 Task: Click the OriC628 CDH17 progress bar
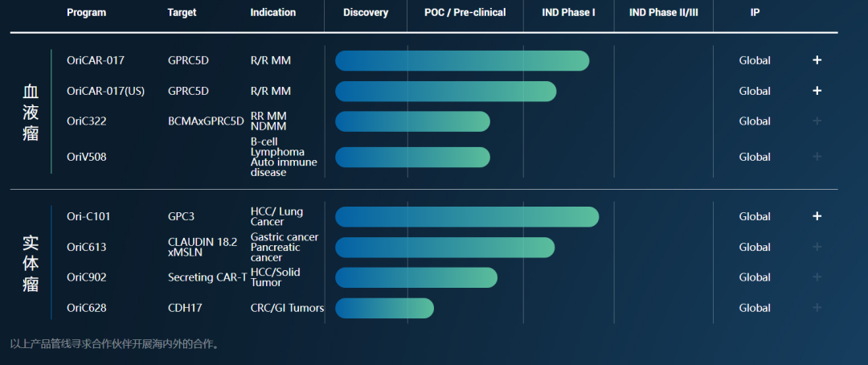pos(384,308)
